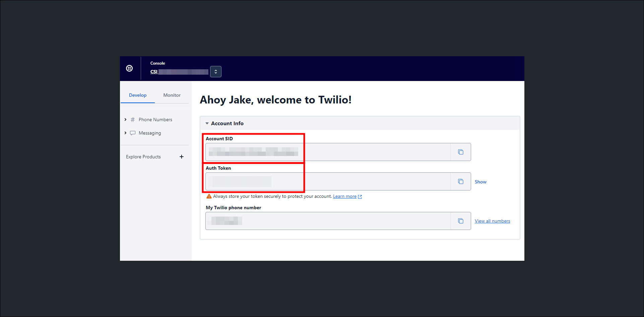Viewport: 644px width, 317px height.
Task: Follow the Learn more link
Action: (x=344, y=196)
